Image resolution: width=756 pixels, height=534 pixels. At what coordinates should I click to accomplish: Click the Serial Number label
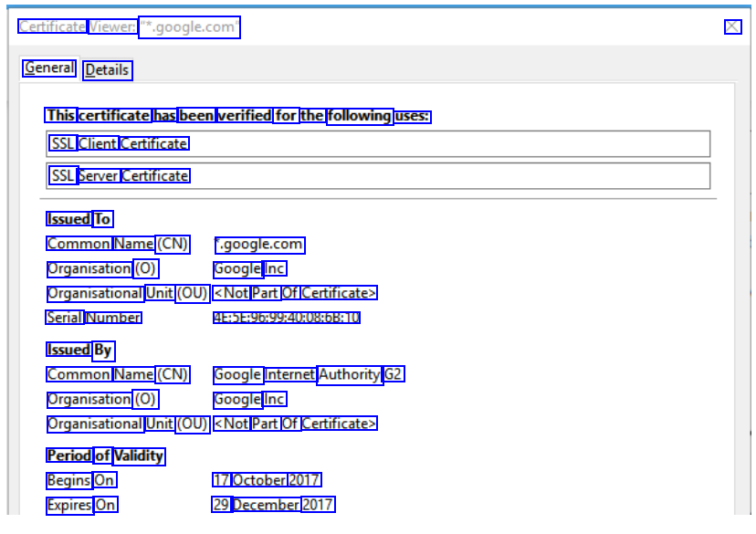click(x=93, y=318)
